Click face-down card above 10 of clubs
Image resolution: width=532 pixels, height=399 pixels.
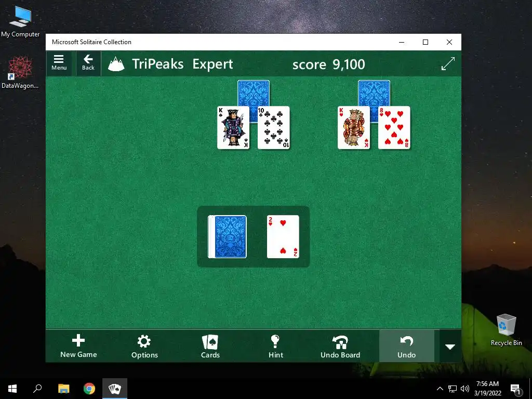(x=254, y=93)
